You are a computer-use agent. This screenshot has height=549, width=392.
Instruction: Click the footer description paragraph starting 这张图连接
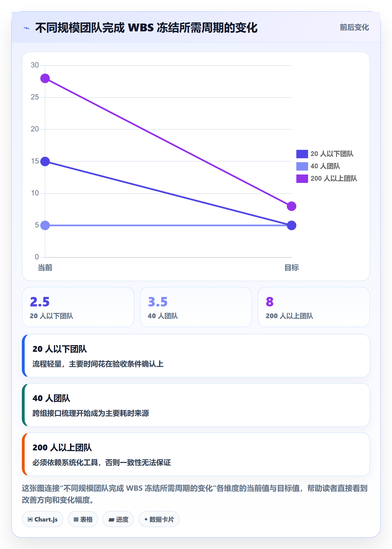195,494
